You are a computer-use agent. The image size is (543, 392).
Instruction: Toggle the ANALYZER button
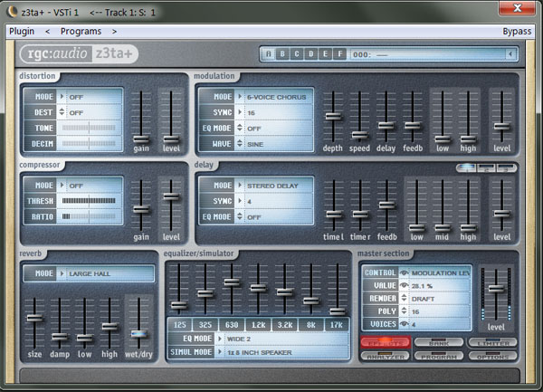coord(386,356)
